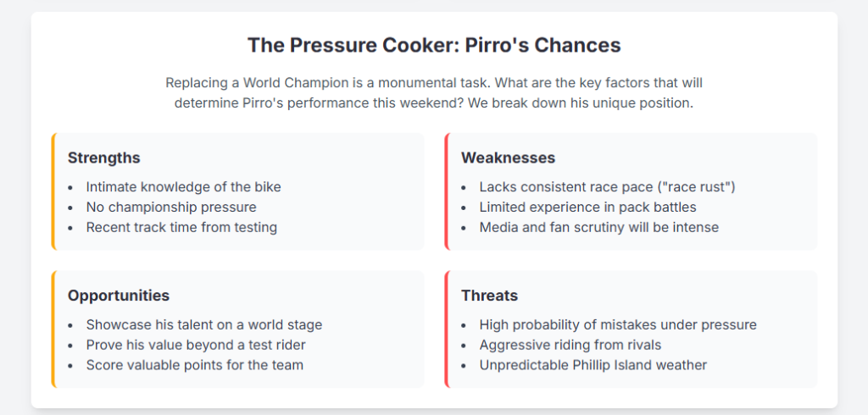Select the Strengths card heading
868x415 pixels.
click(x=103, y=158)
